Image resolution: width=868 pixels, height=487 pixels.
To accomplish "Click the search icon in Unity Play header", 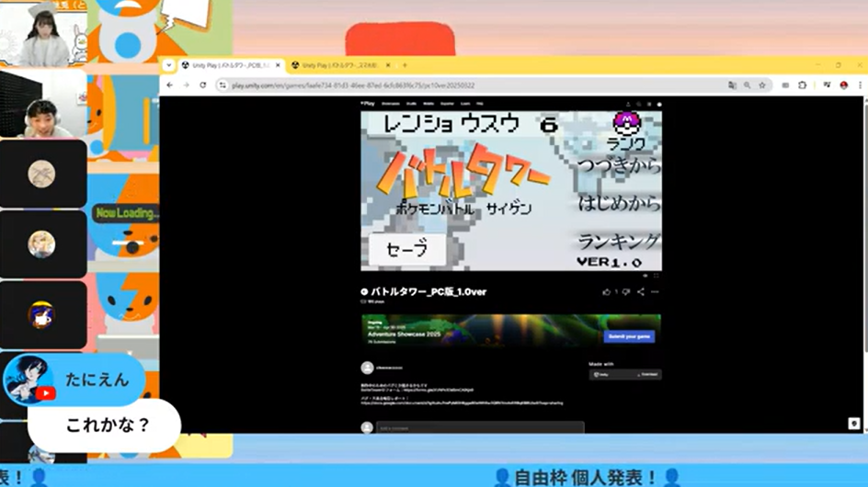I will pos(639,104).
